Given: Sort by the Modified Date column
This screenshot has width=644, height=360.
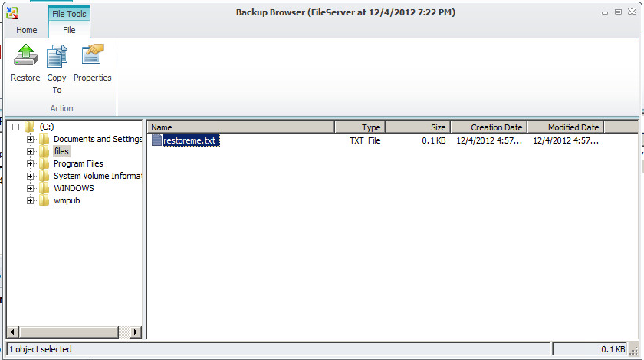Looking at the screenshot, I should coord(566,127).
